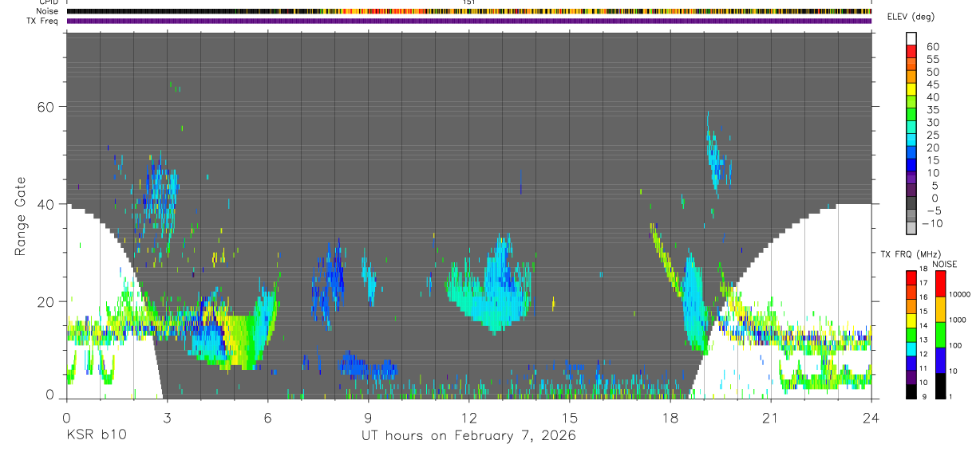Click the multicolored Noise strip above the plot
Image resolution: width=980 pixels, height=452 pixels.
coord(469,12)
